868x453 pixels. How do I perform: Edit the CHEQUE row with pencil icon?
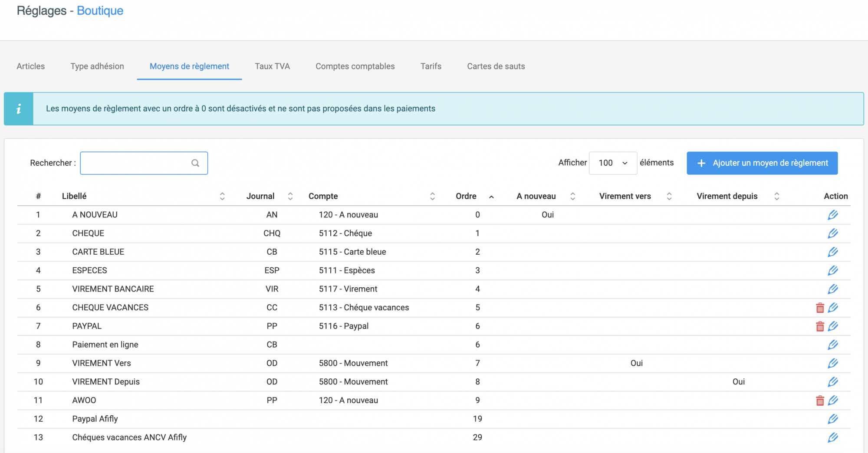click(832, 233)
